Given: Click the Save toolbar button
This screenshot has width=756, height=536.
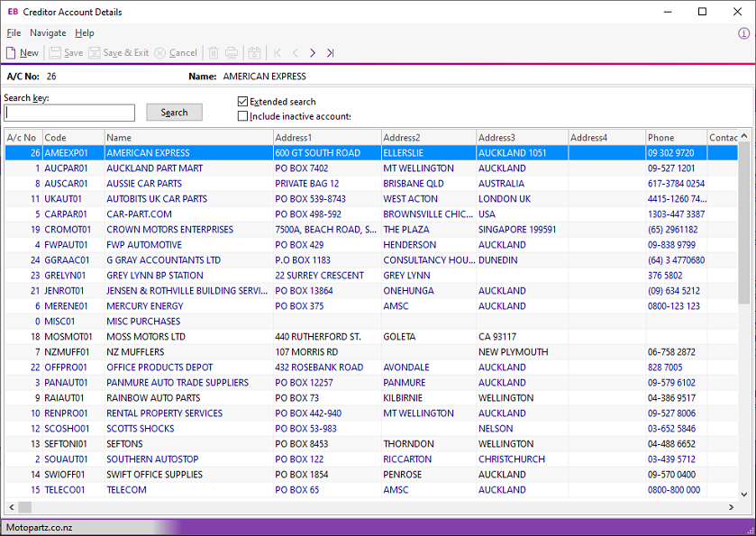Looking at the screenshot, I should coord(67,52).
